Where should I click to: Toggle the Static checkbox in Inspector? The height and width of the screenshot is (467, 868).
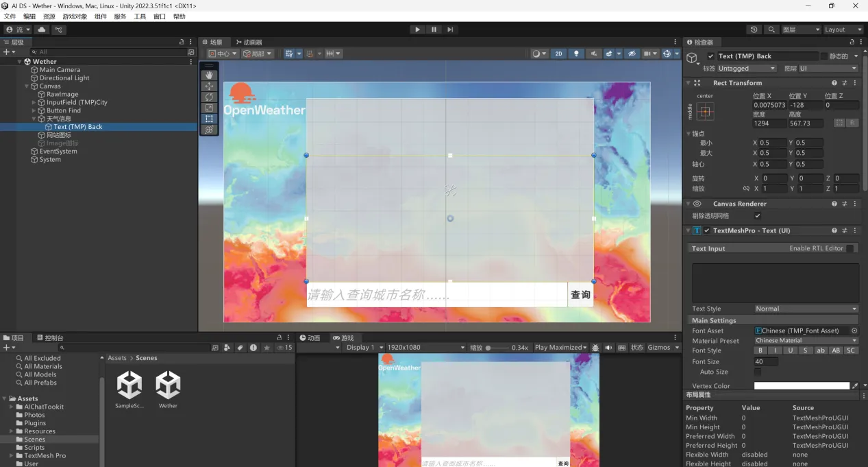pyautogui.click(x=823, y=56)
